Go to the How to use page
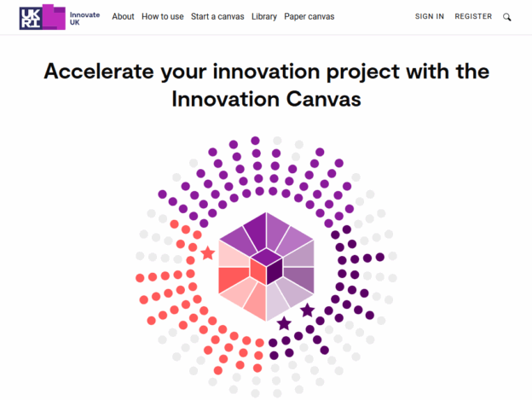The image size is (532, 400). tap(163, 16)
